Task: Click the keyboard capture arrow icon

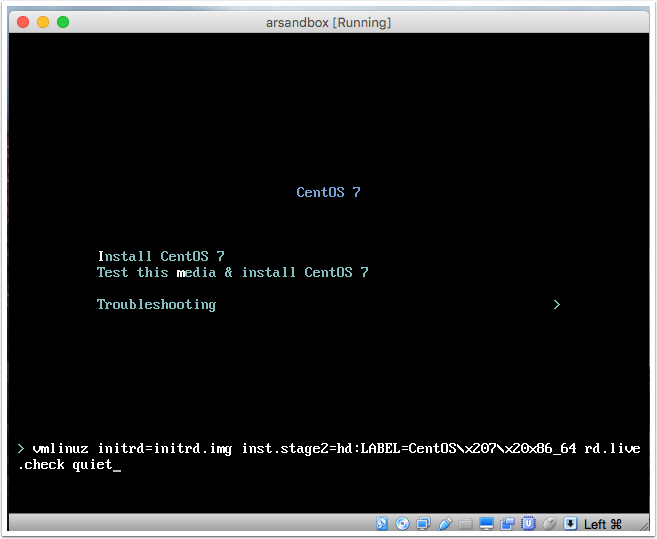Action: click(570, 523)
